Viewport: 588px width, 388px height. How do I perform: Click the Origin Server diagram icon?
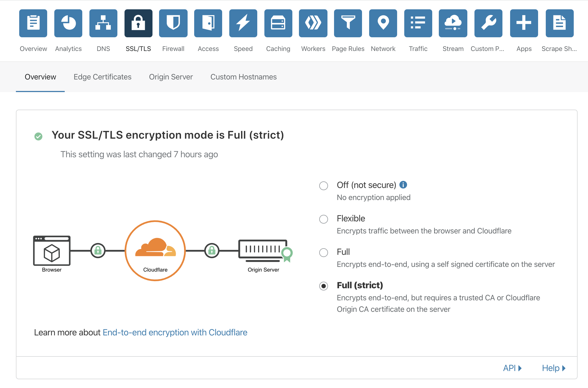pos(265,251)
